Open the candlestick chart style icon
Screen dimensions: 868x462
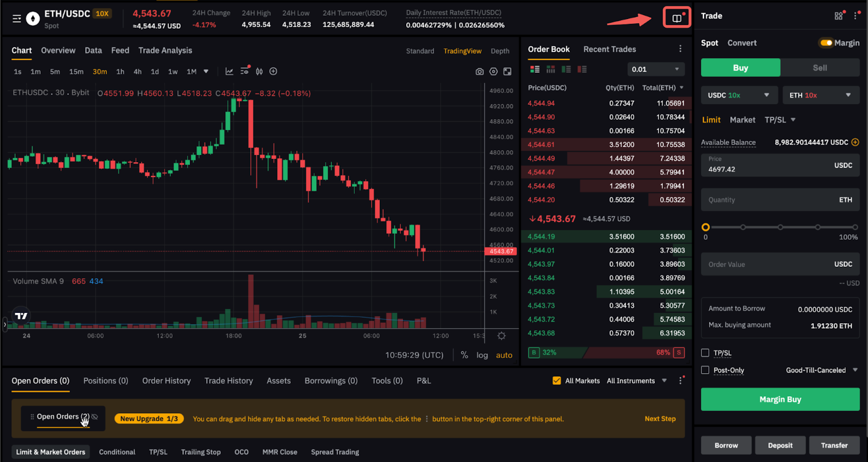[259, 72]
